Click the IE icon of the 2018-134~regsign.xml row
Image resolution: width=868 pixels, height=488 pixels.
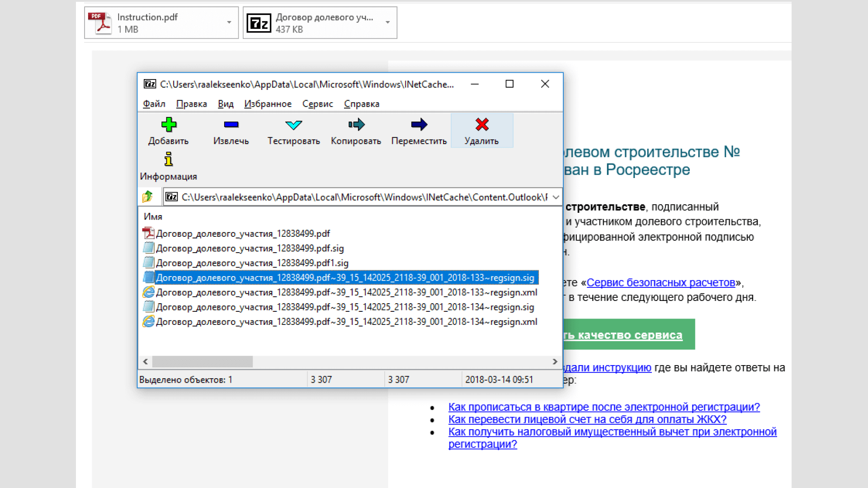[148, 321]
